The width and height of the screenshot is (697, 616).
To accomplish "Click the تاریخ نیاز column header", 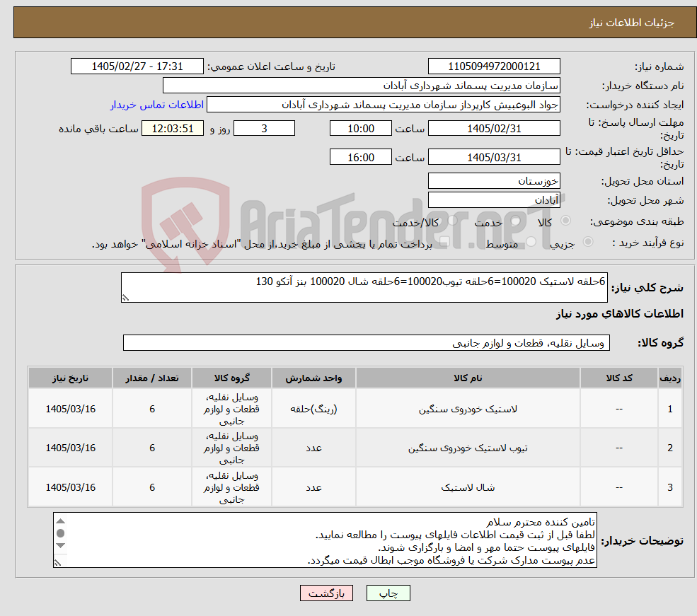I will (70, 378).
